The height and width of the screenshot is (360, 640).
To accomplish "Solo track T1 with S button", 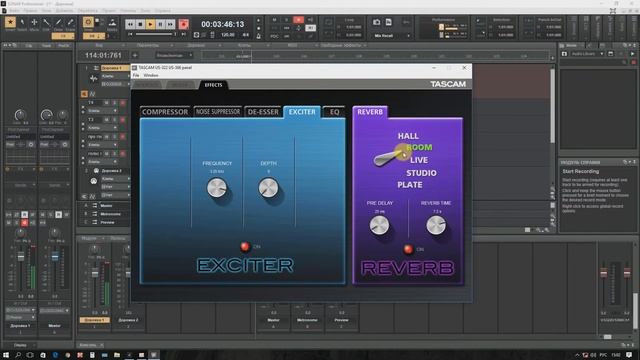I will click(114, 103).
